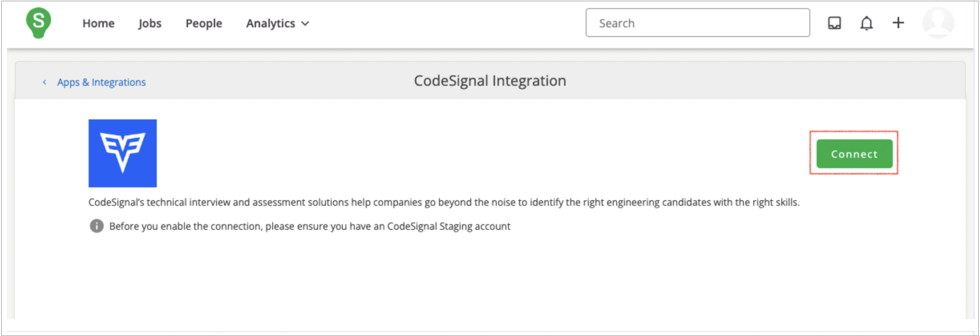
Task: Open the user profile avatar
Action: coord(938,23)
